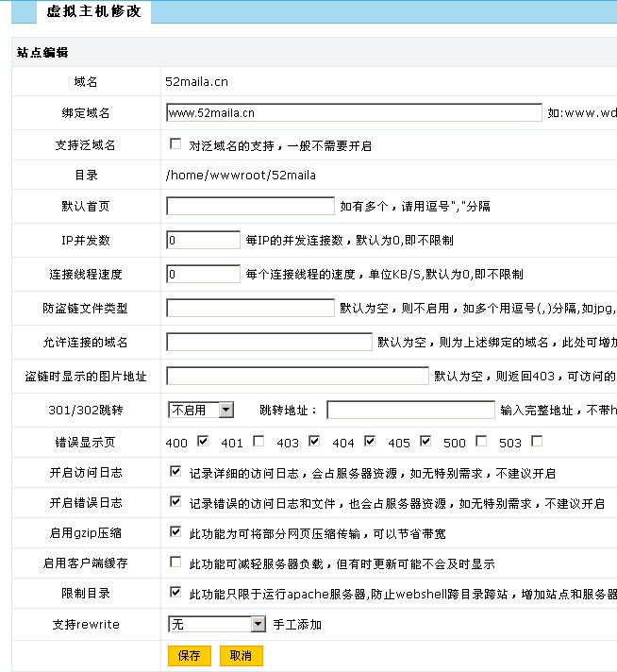Uncheck the 400 error page checkbox
Viewport: 617px width, 672px height.
coord(202,441)
